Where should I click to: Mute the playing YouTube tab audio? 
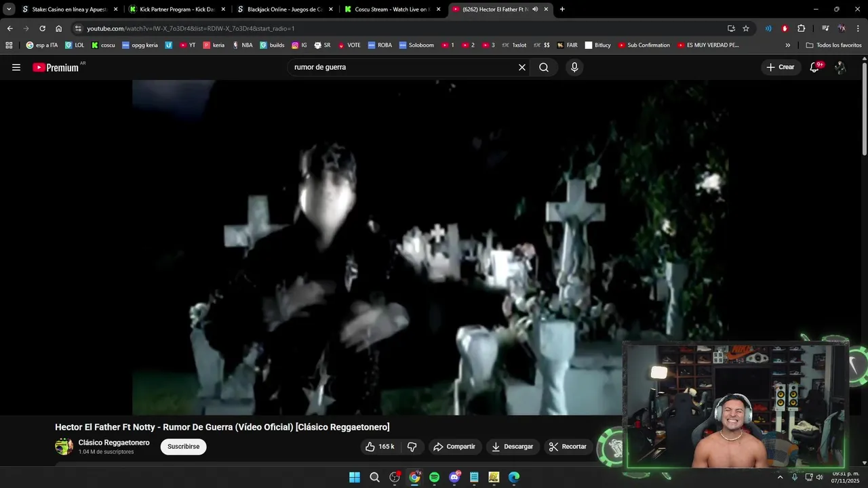click(535, 9)
